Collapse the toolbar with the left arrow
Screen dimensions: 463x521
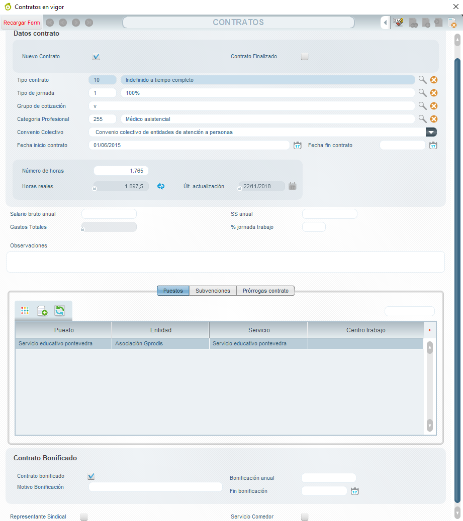click(385, 23)
